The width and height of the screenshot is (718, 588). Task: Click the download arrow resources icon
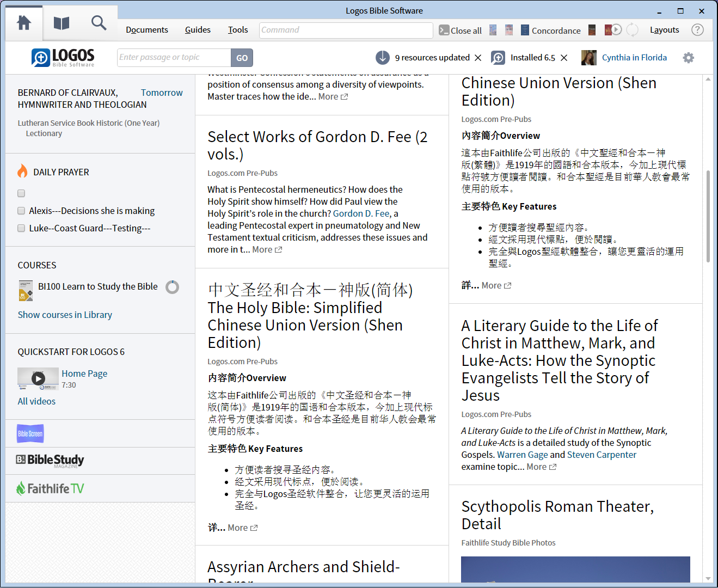pos(383,57)
